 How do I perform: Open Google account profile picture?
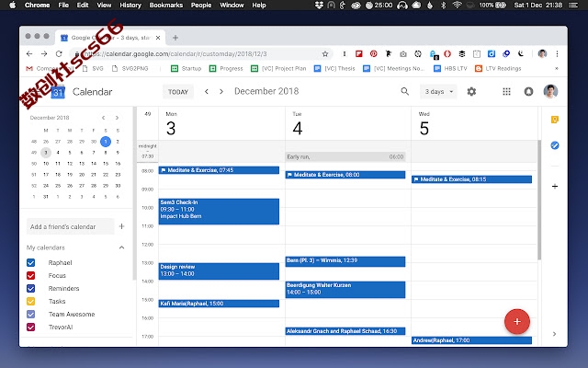(x=550, y=91)
